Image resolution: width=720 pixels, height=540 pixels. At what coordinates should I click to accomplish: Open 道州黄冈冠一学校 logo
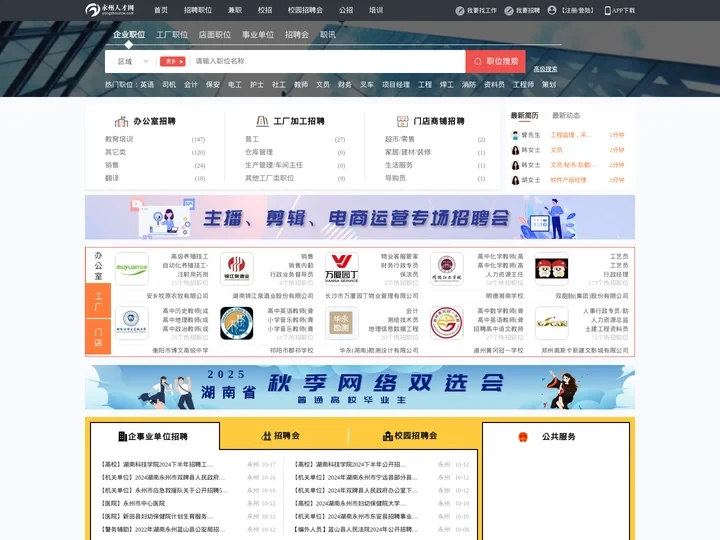447,323
